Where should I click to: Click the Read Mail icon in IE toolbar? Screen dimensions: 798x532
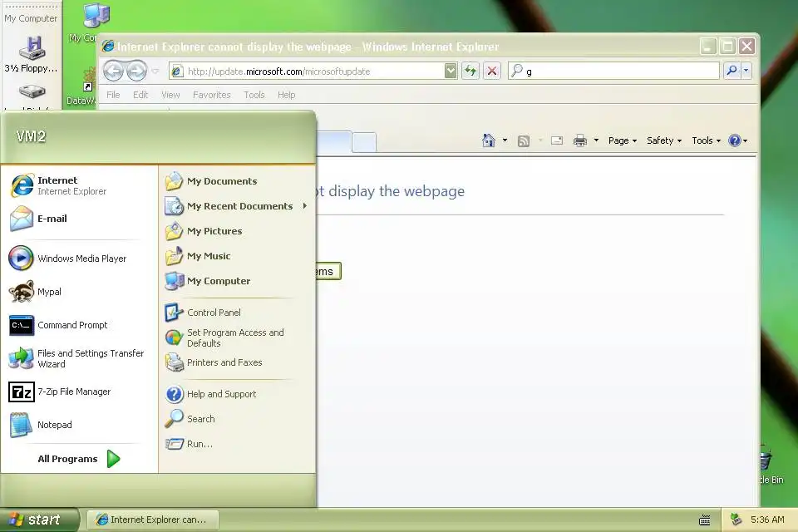click(x=557, y=140)
